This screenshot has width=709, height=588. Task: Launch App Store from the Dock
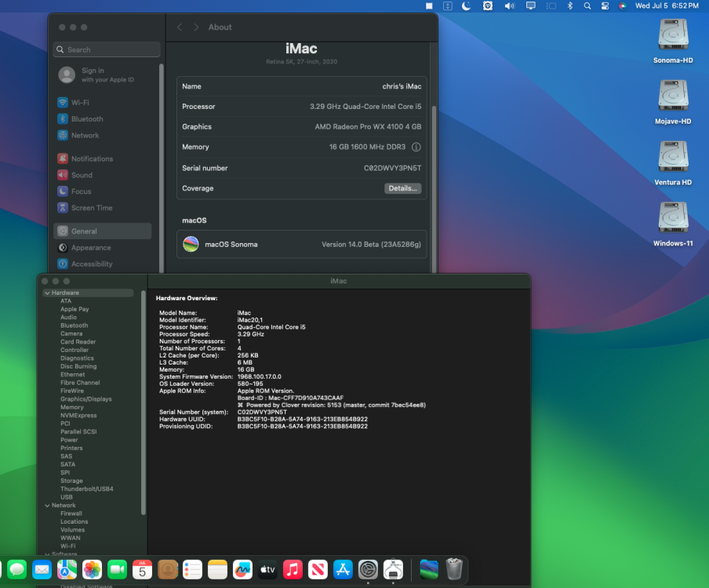(344, 569)
